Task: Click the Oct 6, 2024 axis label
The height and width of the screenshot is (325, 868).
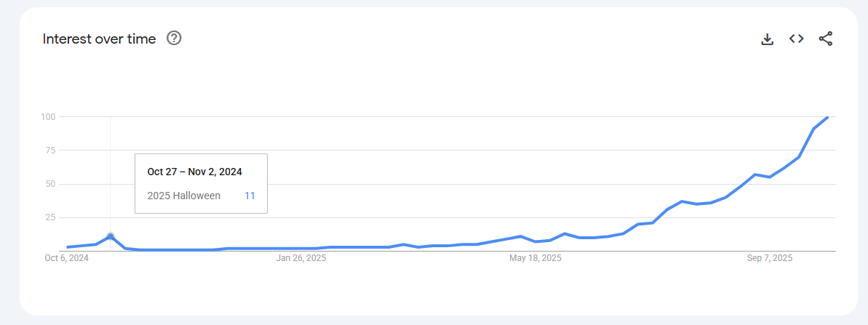Action: coord(66,258)
